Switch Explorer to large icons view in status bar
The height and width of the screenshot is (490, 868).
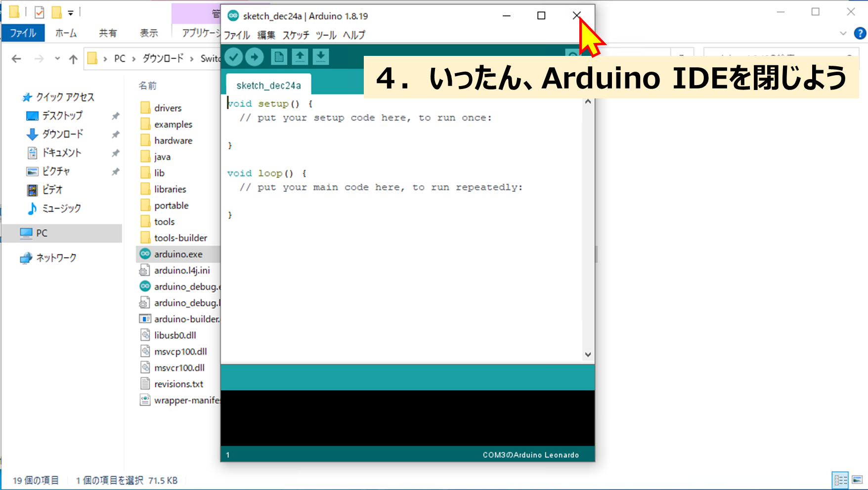[x=857, y=480]
